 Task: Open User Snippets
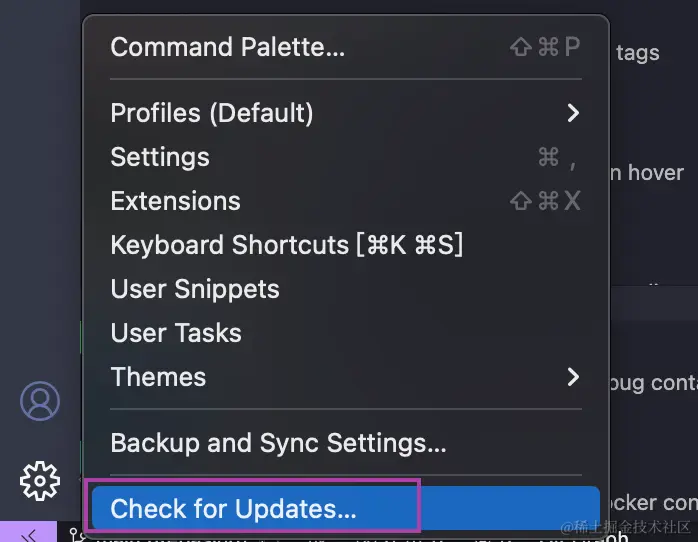195,289
